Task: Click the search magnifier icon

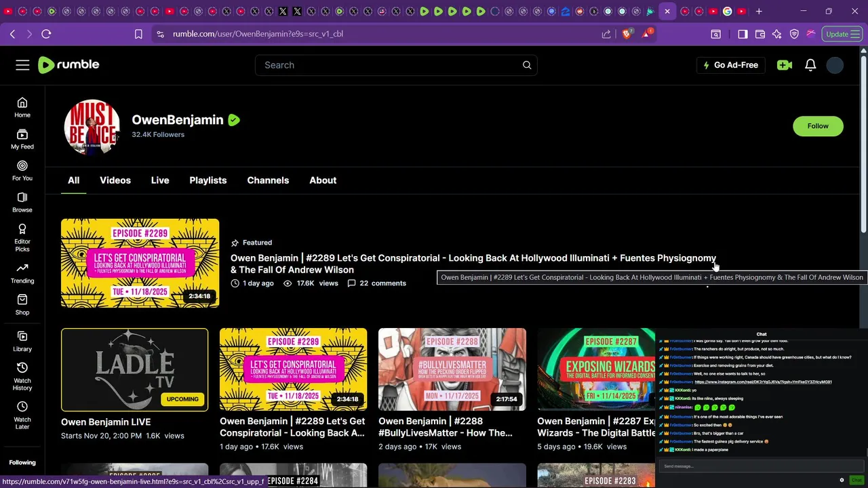Action: pyautogui.click(x=527, y=65)
